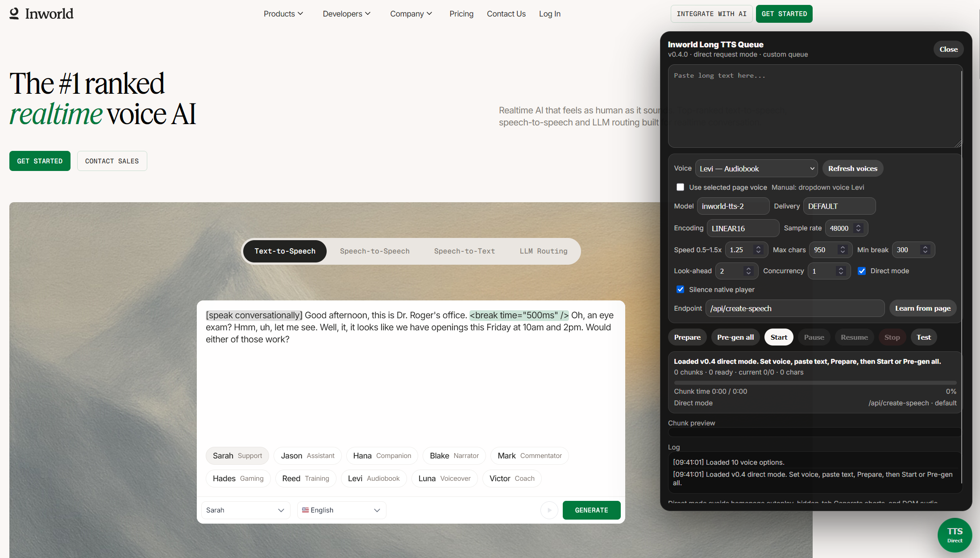Open the Contact Us page
The image size is (980, 558).
click(506, 14)
